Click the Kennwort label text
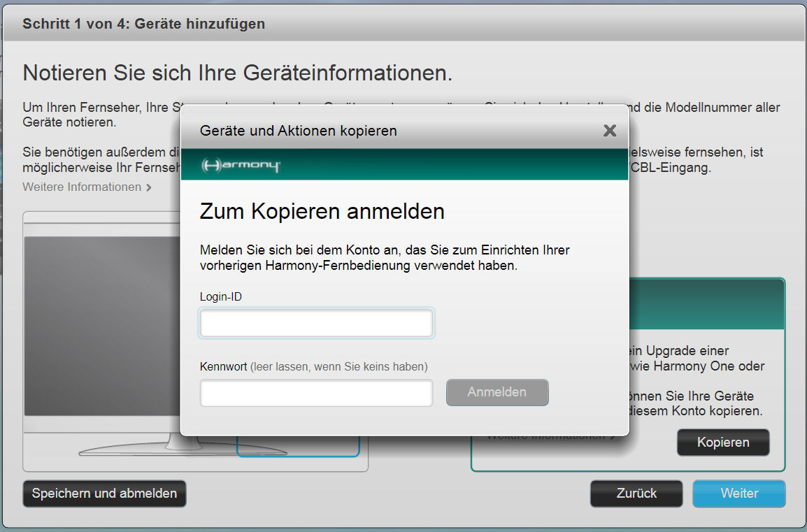 pyautogui.click(x=223, y=366)
